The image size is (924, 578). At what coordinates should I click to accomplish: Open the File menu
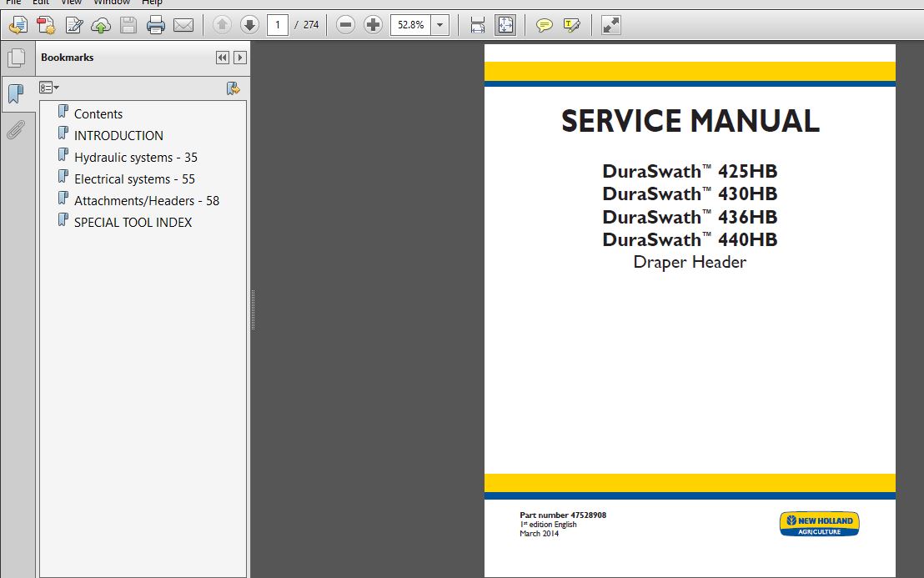tap(13, 3)
